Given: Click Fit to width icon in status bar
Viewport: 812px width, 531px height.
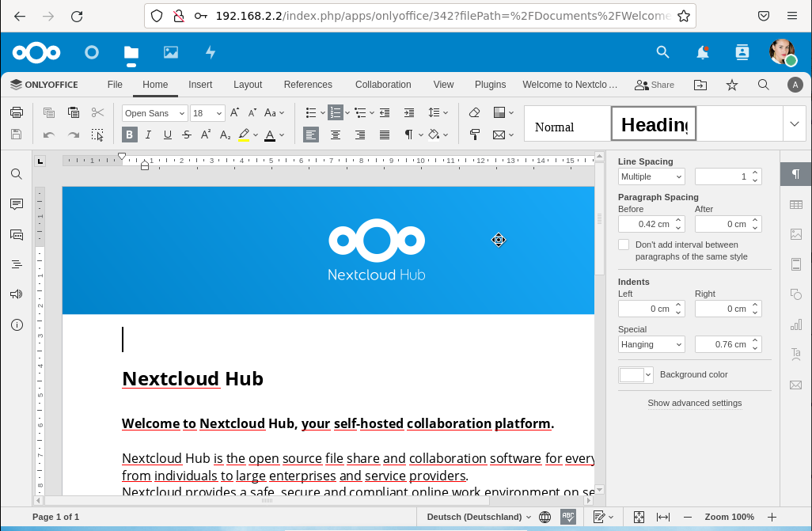Looking at the screenshot, I should click(x=663, y=517).
